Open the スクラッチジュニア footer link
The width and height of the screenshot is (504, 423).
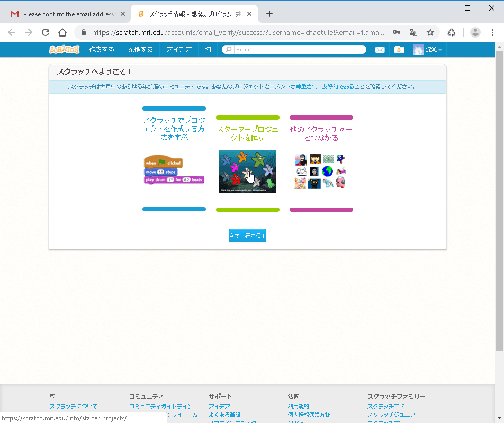tap(391, 415)
